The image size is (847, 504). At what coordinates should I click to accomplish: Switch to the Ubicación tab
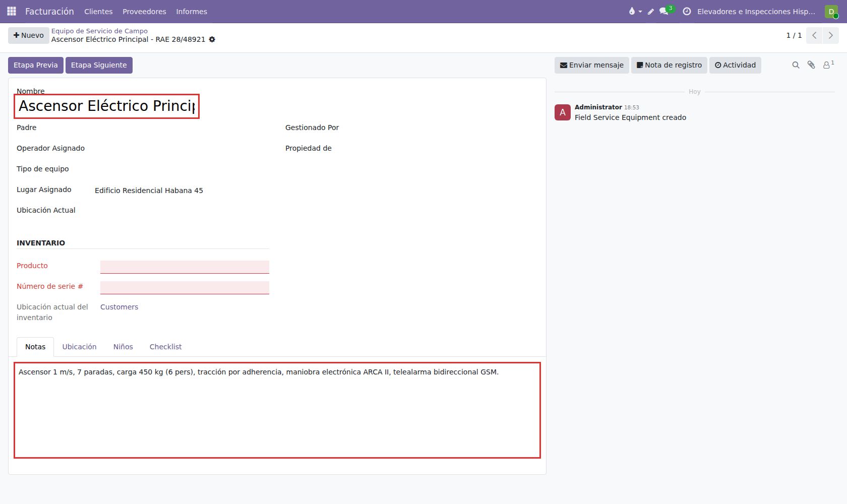point(79,347)
